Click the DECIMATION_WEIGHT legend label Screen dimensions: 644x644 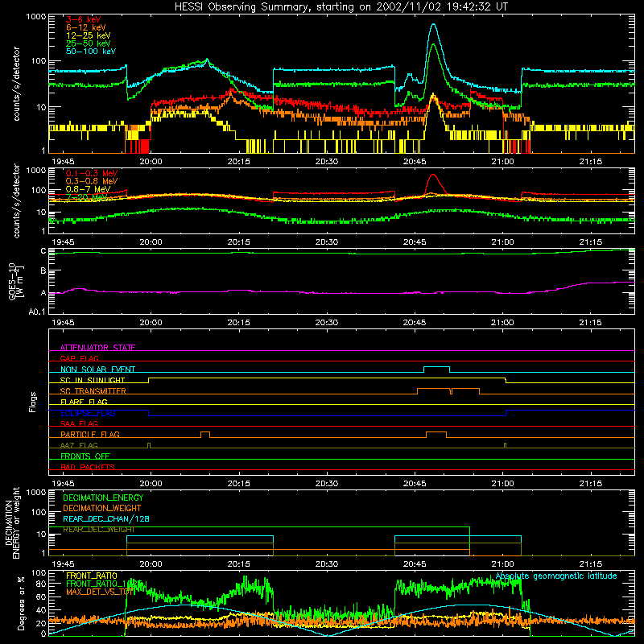click(102, 508)
